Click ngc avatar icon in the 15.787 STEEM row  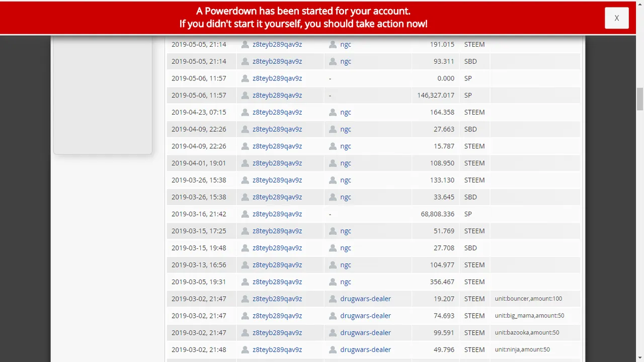(x=333, y=146)
